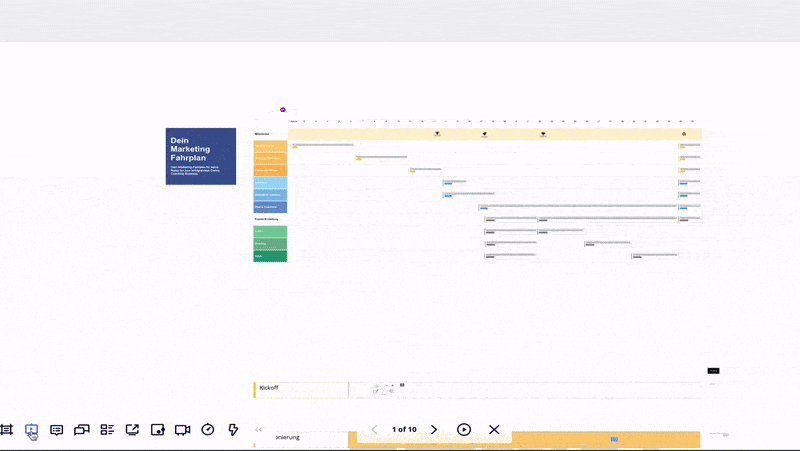Advance to the next frame arrow
The width and height of the screenshot is (800, 451).
click(x=434, y=429)
